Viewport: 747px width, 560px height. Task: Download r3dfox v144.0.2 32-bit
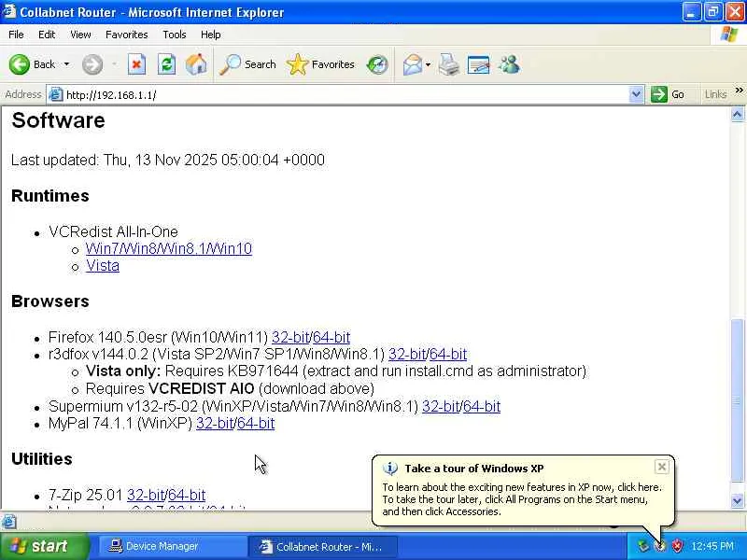(x=407, y=355)
